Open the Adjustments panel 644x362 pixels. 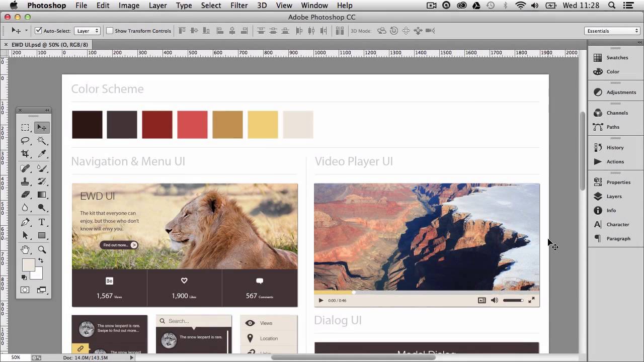point(616,93)
